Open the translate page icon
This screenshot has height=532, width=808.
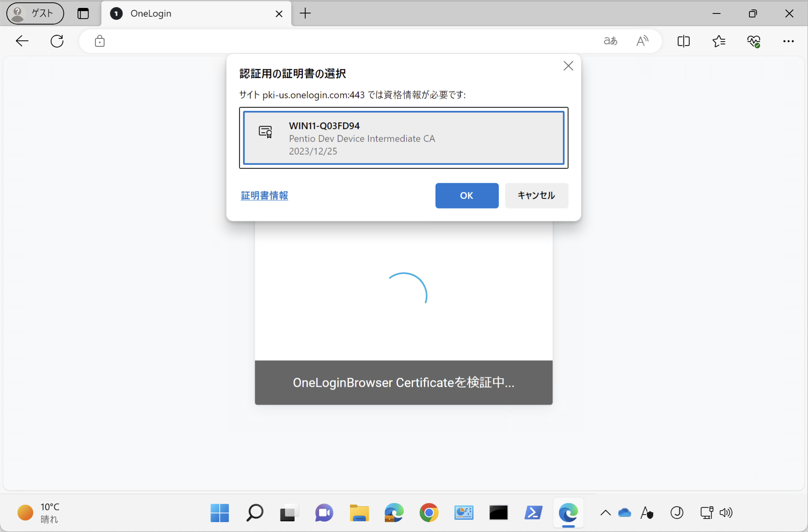(x=610, y=41)
